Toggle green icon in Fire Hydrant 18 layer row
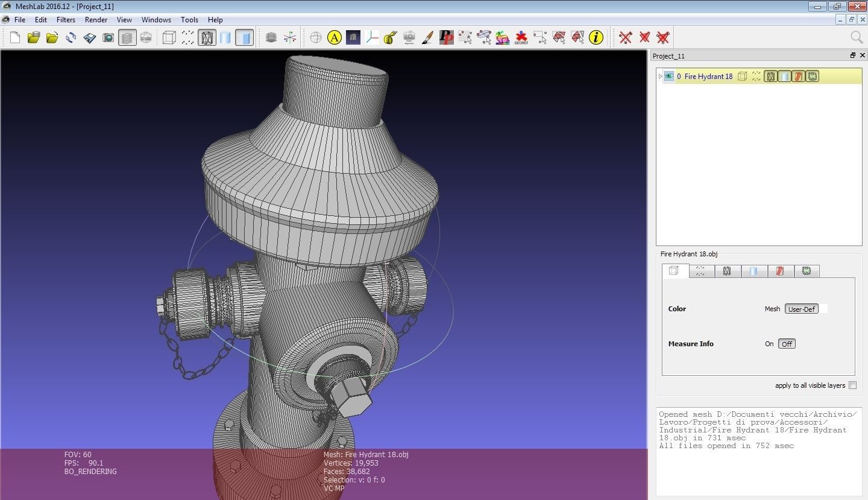This screenshot has width=868, height=500. click(812, 77)
